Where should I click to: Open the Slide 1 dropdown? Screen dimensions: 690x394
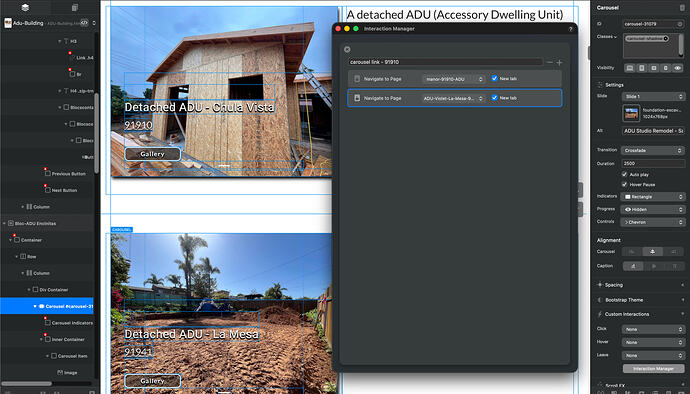click(653, 96)
